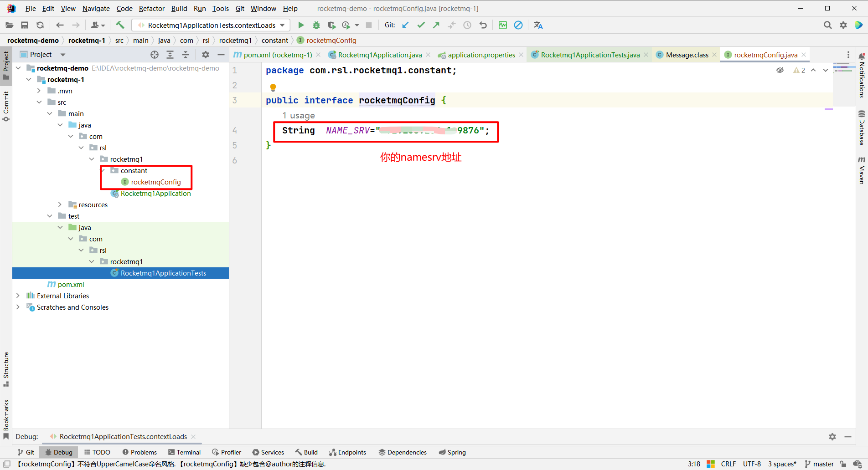Click the blue crossed-circle icon in toolbar

point(518,25)
